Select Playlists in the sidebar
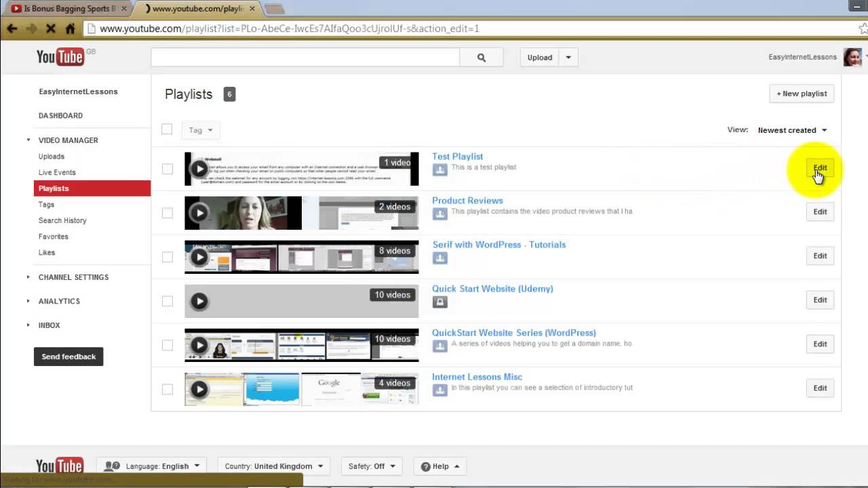 point(92,188)
